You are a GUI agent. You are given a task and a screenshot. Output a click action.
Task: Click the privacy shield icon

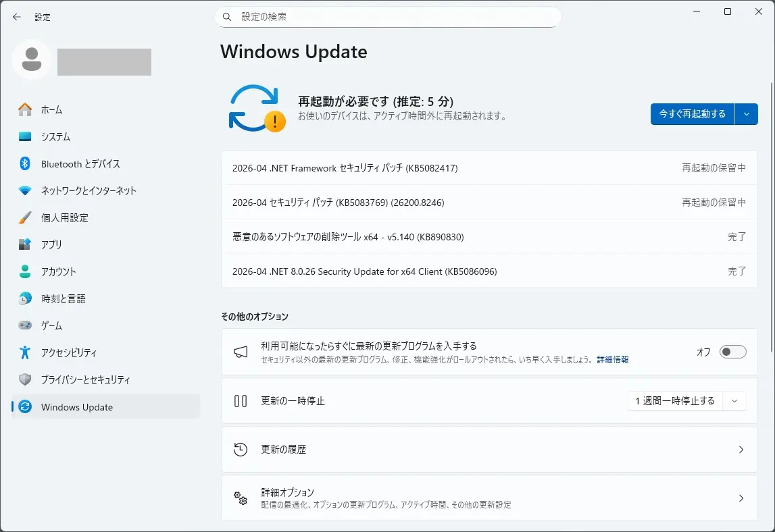[25, 379]
